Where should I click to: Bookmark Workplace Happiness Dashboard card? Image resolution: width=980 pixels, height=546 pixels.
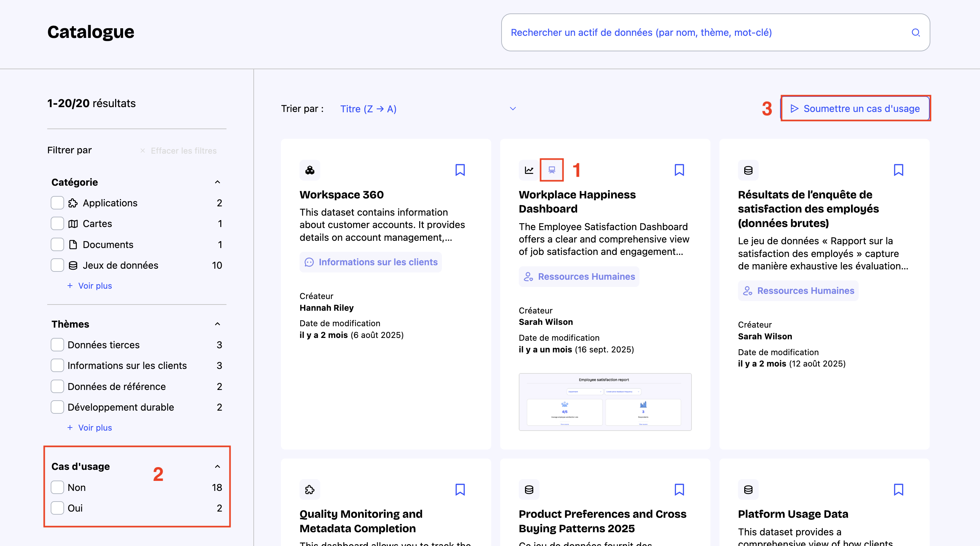[679, 170]
